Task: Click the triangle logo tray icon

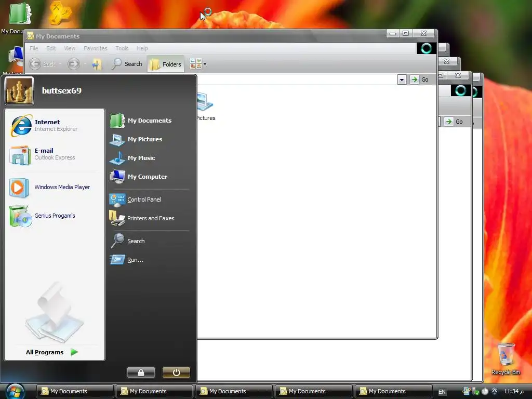Action: [495, 391]
